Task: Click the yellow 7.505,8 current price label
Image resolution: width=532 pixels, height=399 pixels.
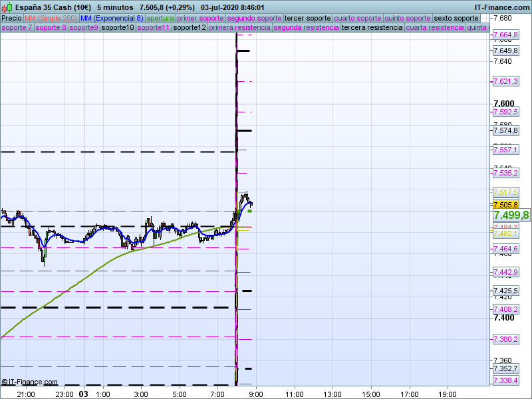Action: [x=505, y=205]
